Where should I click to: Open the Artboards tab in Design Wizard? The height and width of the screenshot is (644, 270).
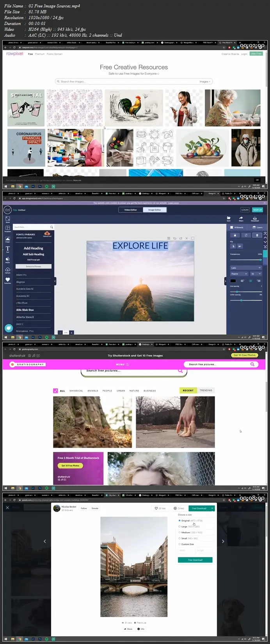tap(237, 227)
